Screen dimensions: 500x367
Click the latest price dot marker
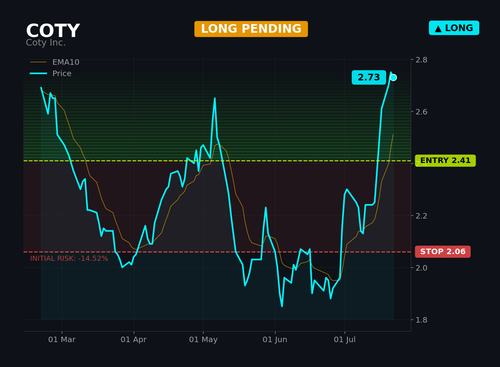(393, 77)
